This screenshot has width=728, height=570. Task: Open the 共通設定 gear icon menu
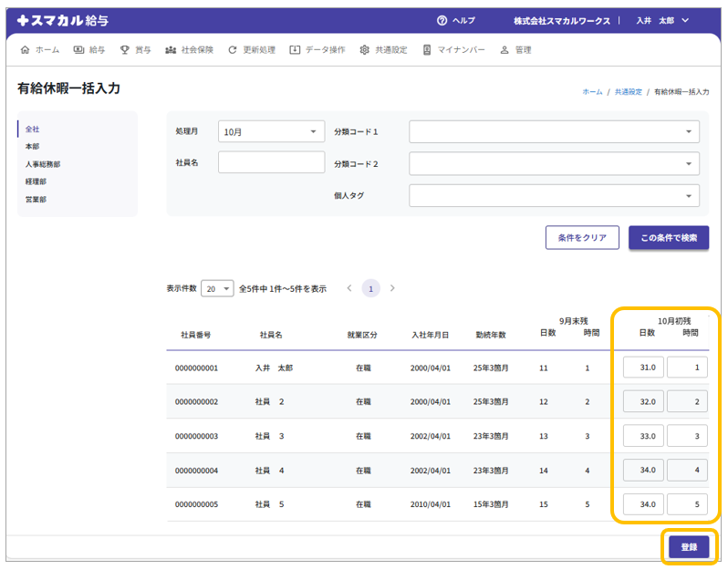365,50
